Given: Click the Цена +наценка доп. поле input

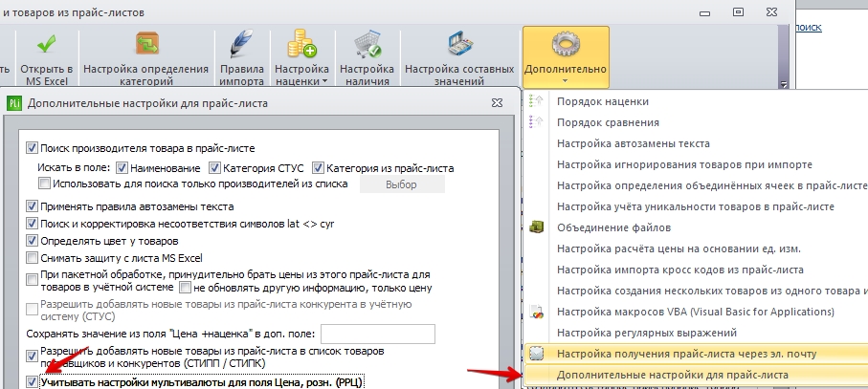Looking at the screenshot, I should click(378, 334).
